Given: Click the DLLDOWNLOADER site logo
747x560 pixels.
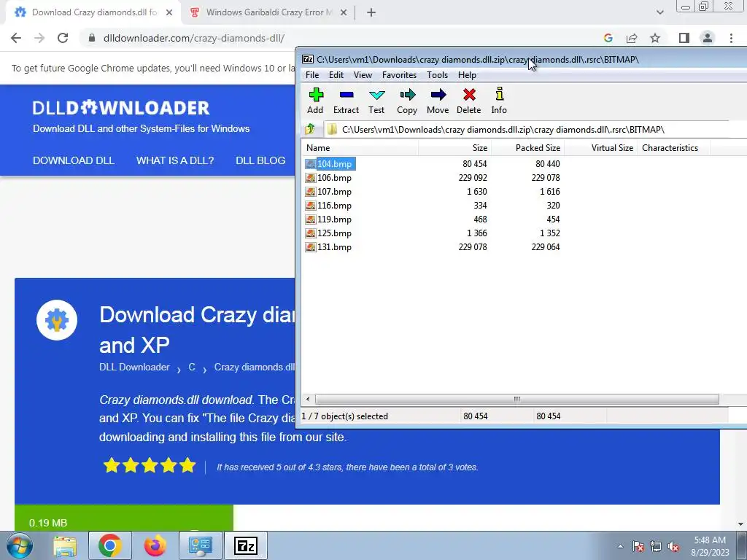Looking at the screenshot, I should [x=121, y=108].
